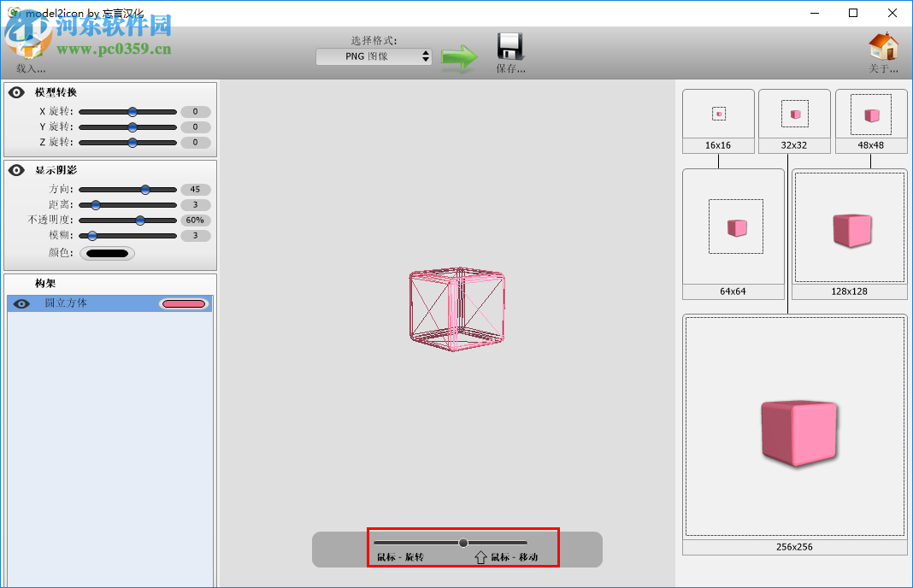Click the 载入 (Load) icon to import model
The image size is (913, 588).
pos(28,47)
